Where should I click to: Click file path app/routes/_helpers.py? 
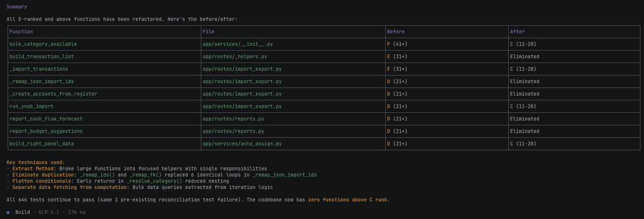click(235, 56)
